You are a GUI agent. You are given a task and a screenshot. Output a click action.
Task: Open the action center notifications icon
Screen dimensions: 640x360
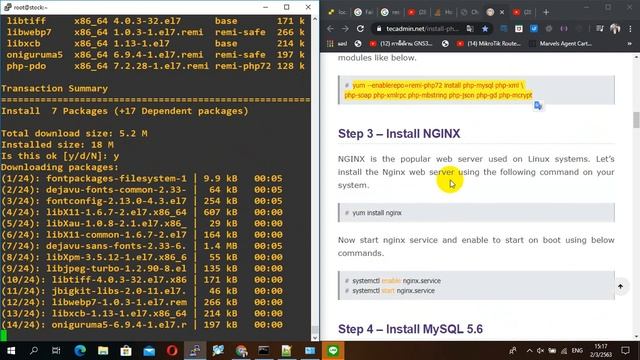(x=625, y=351)
